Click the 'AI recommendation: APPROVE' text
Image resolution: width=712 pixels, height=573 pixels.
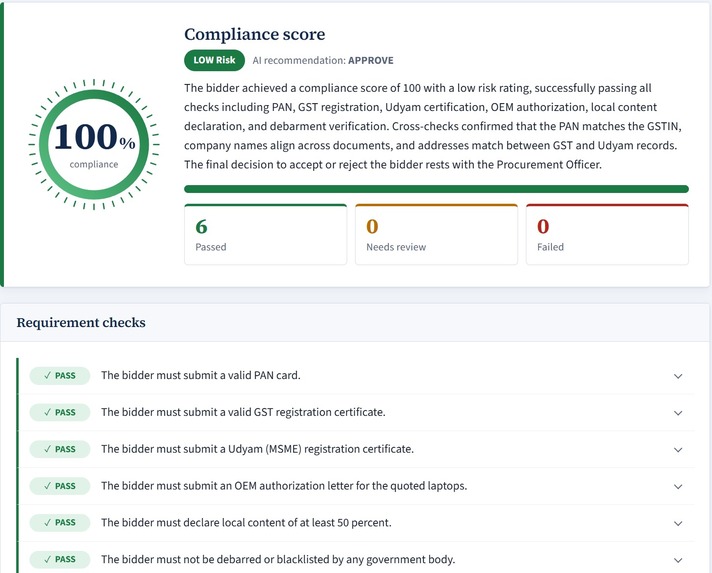tap(323, 60)
